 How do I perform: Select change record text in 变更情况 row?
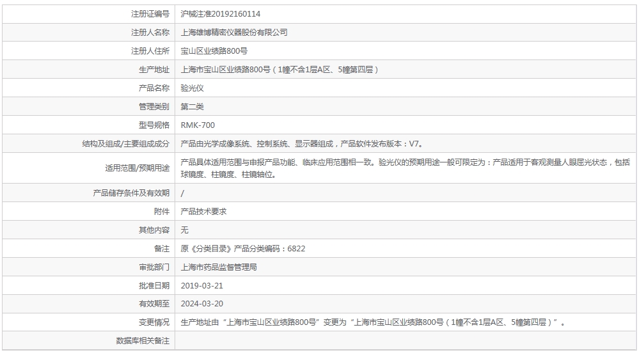tap(373, 322)
